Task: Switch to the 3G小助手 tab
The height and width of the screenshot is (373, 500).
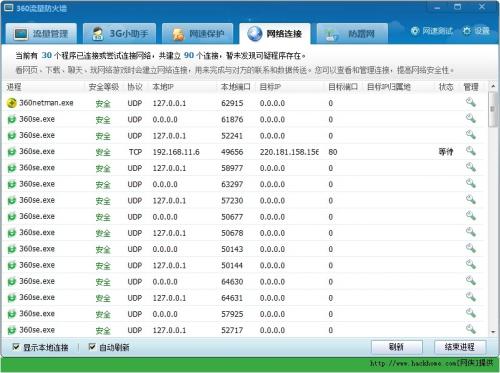Action: (120, 34)
